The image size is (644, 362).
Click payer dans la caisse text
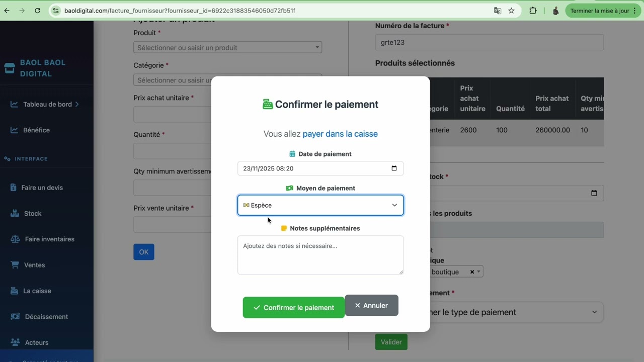point(340,134)
